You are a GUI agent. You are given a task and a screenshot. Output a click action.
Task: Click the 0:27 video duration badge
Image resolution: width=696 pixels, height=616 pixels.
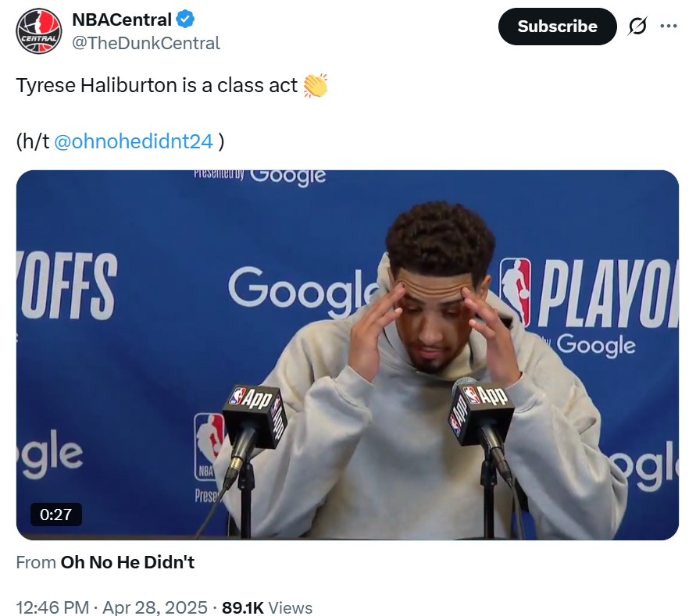55,515
